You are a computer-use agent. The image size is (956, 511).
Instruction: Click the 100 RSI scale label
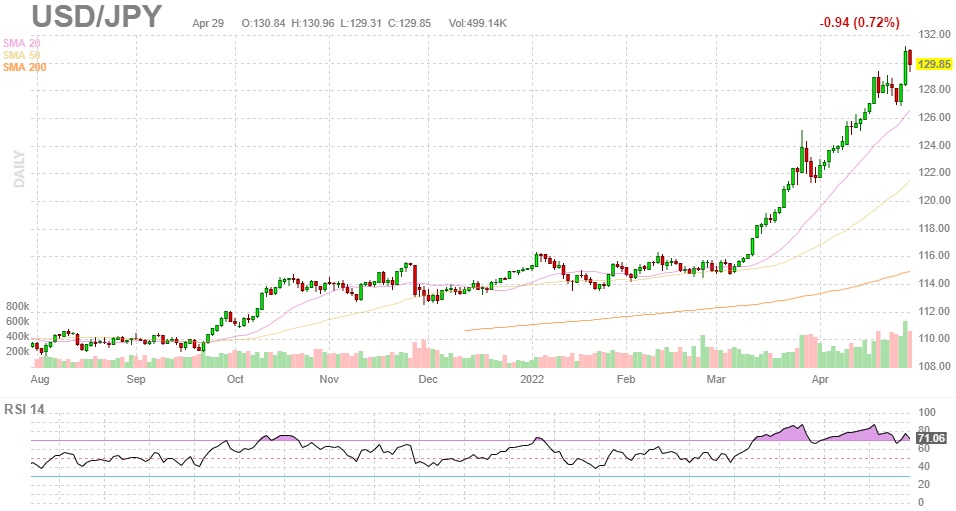click(927, 412)
